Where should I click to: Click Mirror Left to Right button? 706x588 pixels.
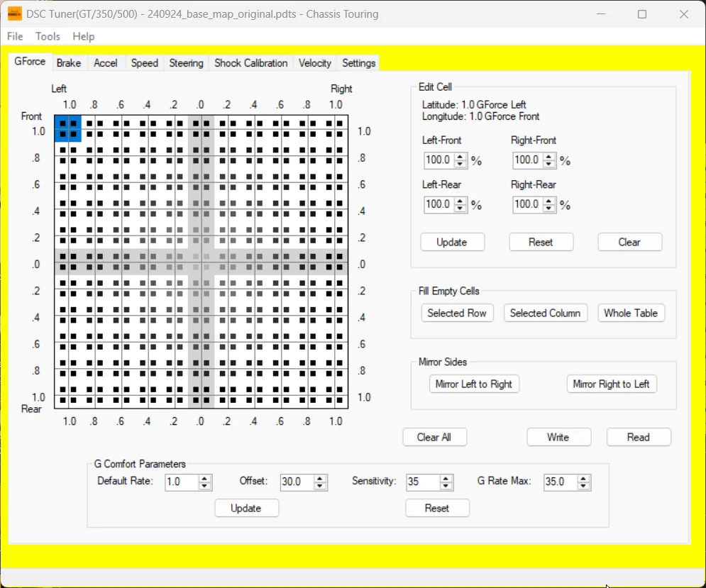point(474,384)
